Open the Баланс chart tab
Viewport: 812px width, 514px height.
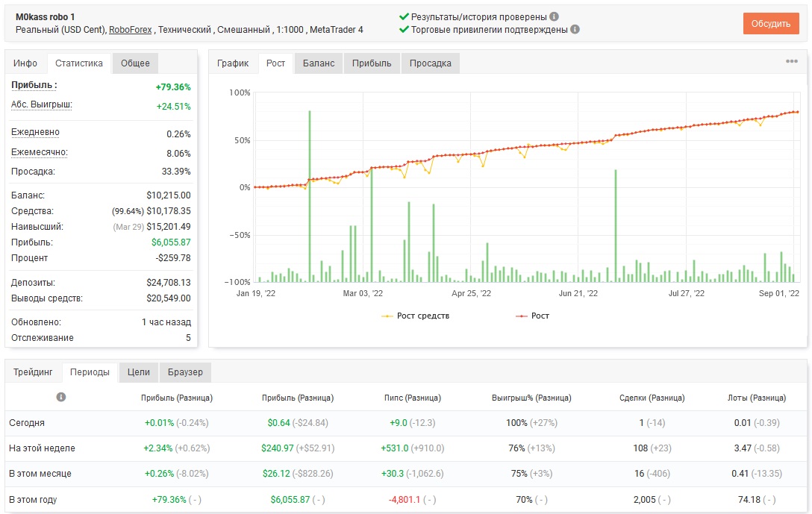pos(319,63)
